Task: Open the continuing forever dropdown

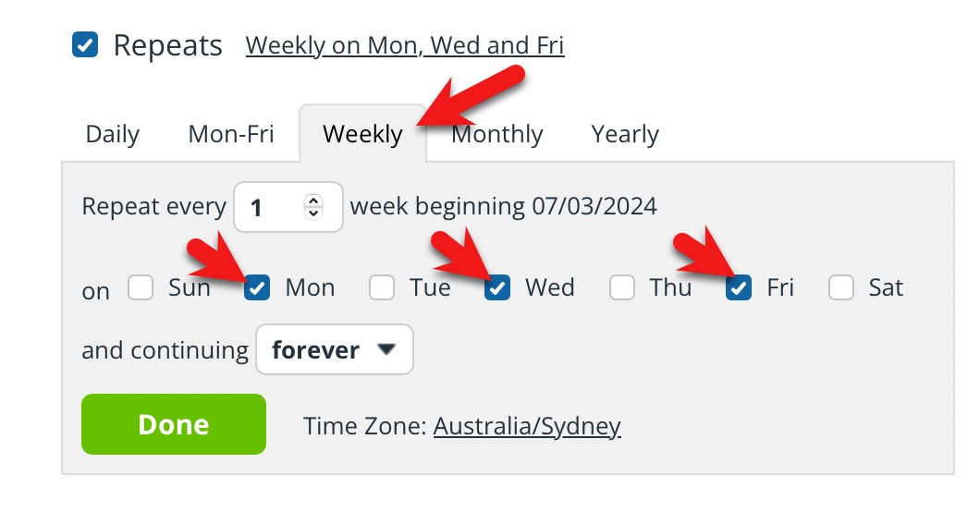Action: point(335,349)
